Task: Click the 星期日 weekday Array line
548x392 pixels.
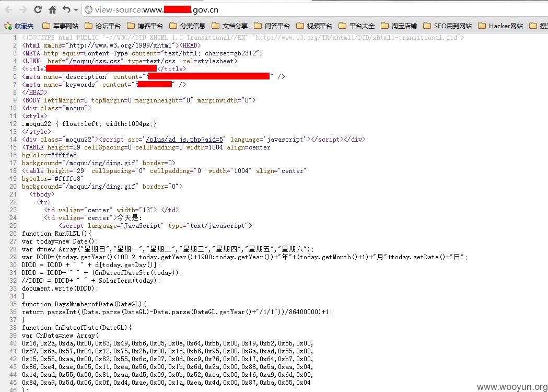Action: point(168,249)
